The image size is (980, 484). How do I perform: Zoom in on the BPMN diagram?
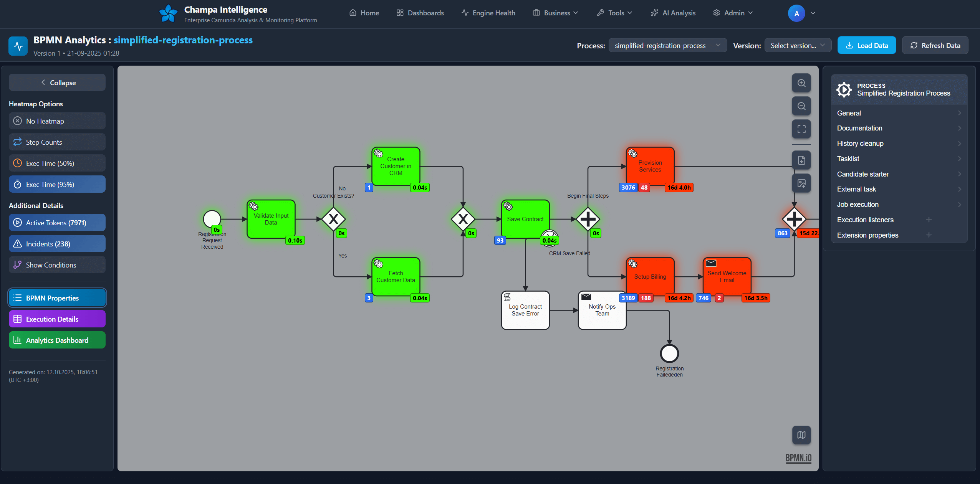pyautogui.click(x=801, y=83)
